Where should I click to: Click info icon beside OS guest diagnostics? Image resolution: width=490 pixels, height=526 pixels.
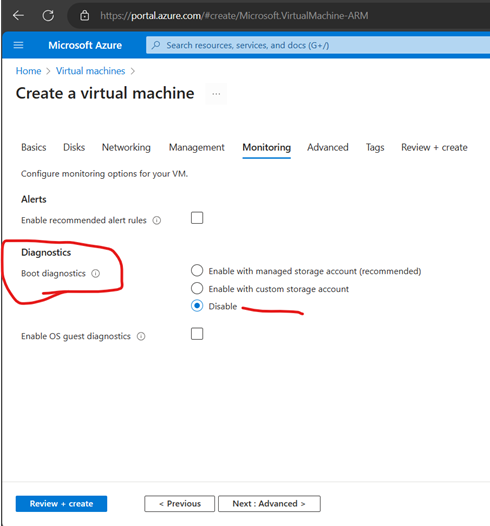tap(141, 336)
